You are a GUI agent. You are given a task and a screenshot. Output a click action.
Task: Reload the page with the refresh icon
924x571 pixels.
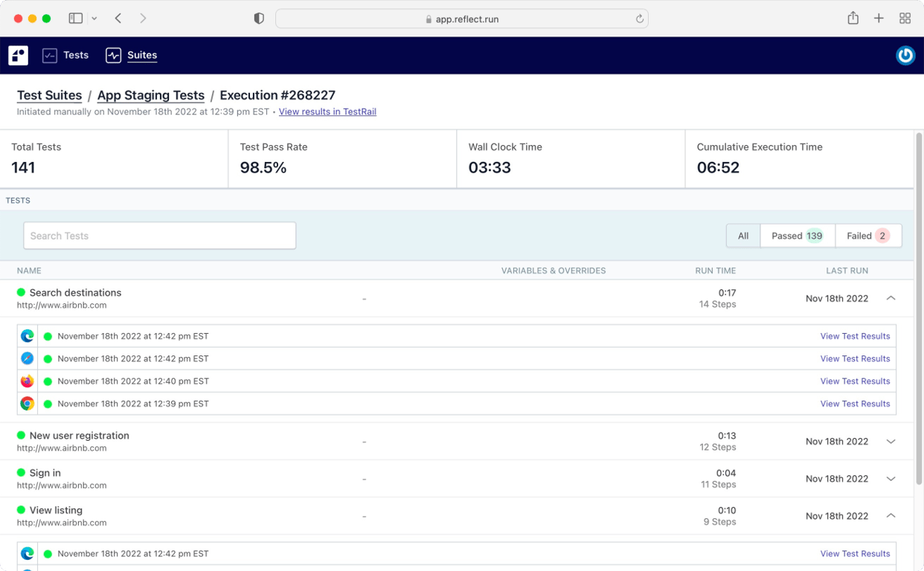tap(640, 19)
